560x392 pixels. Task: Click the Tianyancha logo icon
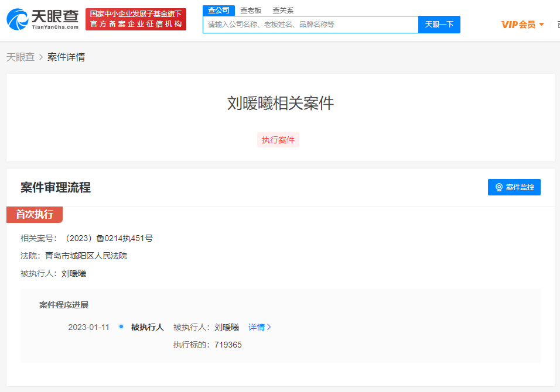pos(18,19)
